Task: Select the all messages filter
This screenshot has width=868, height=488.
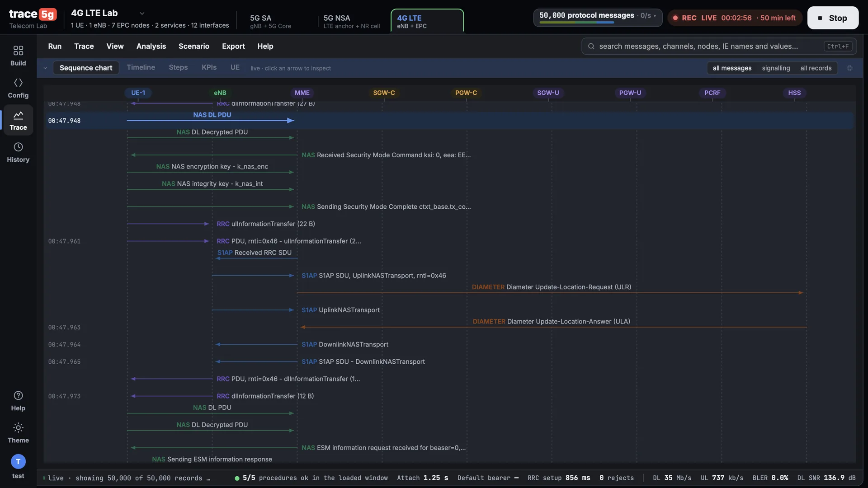Action: (732, 68)
